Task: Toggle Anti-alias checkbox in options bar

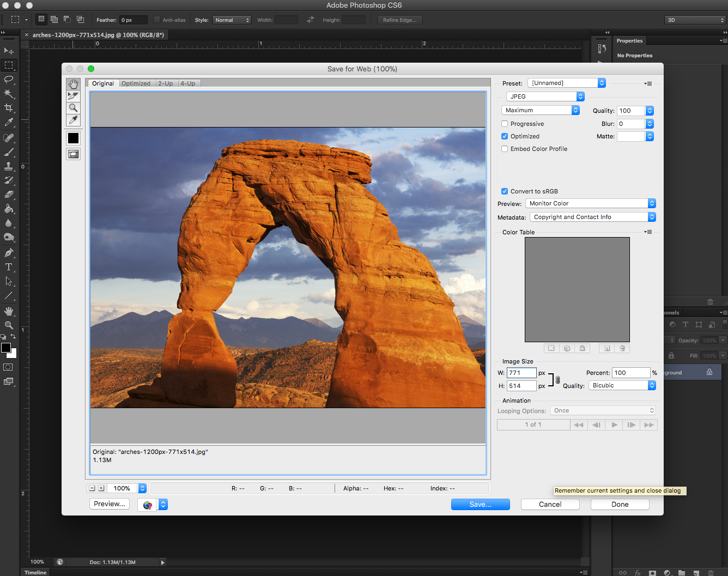Action: (x=157, y=20)
